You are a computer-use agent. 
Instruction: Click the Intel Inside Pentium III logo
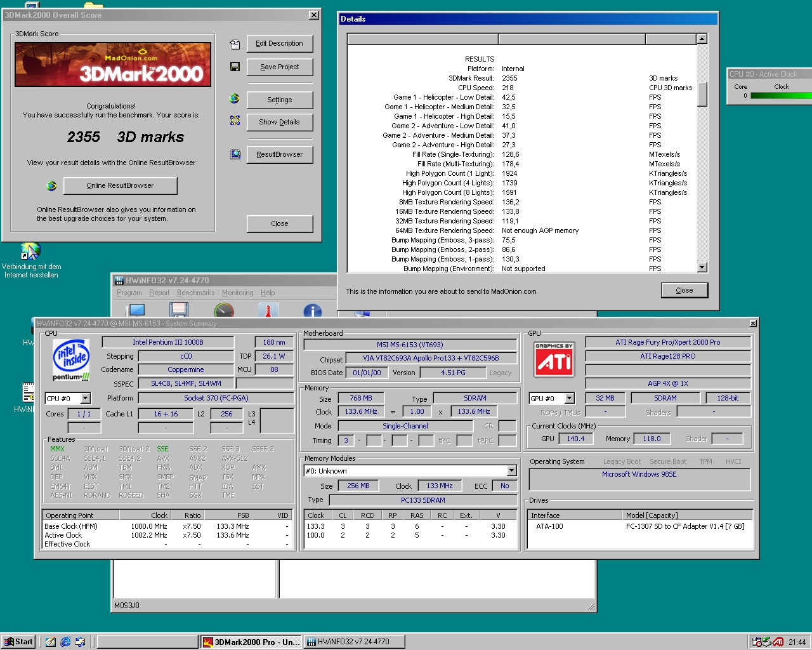tap(71, 359)
